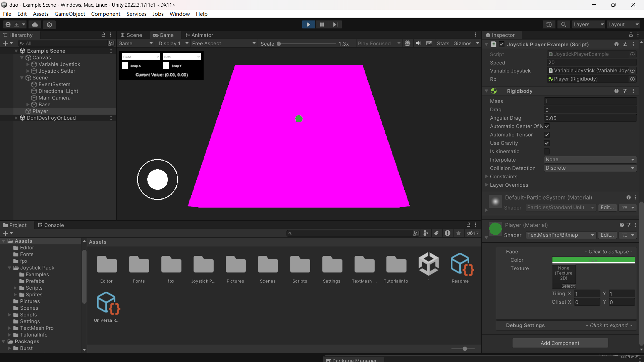Enable the Is Kinematic checkbox
This screenshot has height=362, width=644.
coord(547,152)
